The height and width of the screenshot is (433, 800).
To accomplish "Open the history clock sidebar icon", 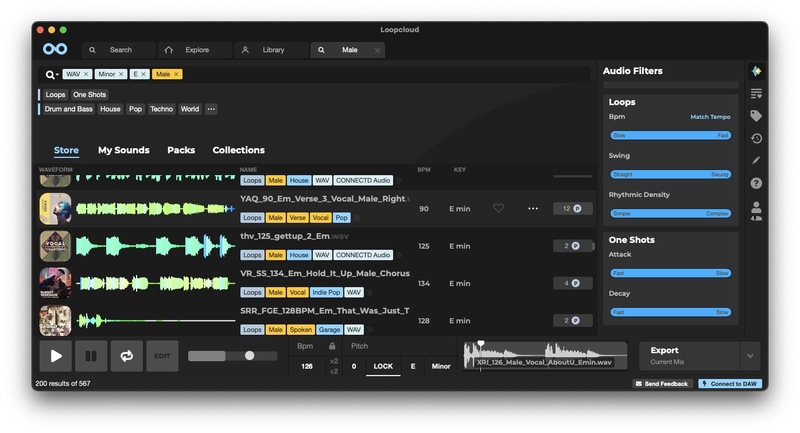I will coord(756,139).
